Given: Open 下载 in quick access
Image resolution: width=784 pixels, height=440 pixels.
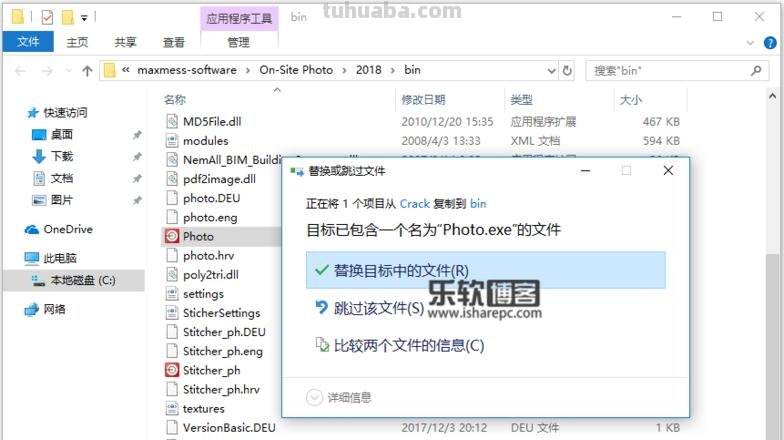Looking at the screenshot, I should pyautogui.click(x=62, y=156).
